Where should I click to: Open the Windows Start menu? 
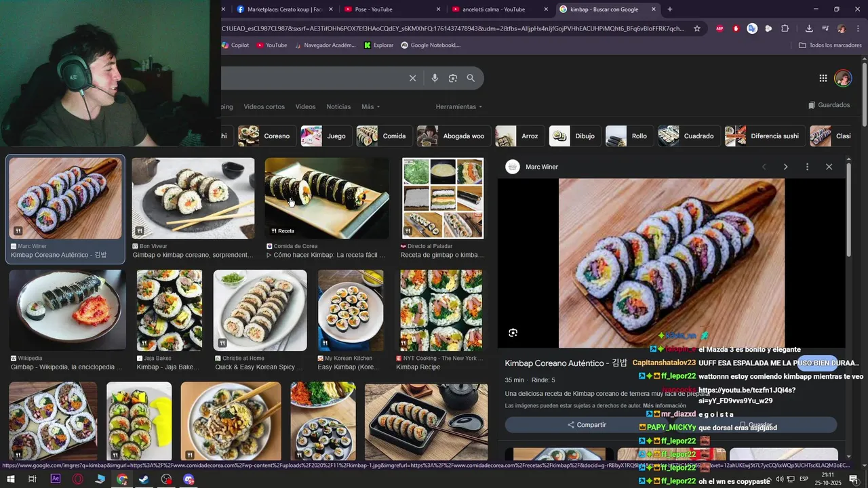[11, 479]
